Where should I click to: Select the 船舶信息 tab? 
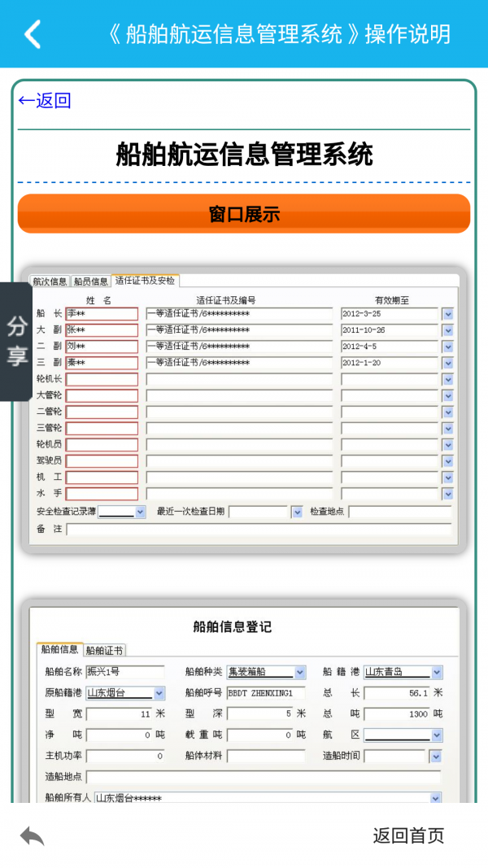59,649
